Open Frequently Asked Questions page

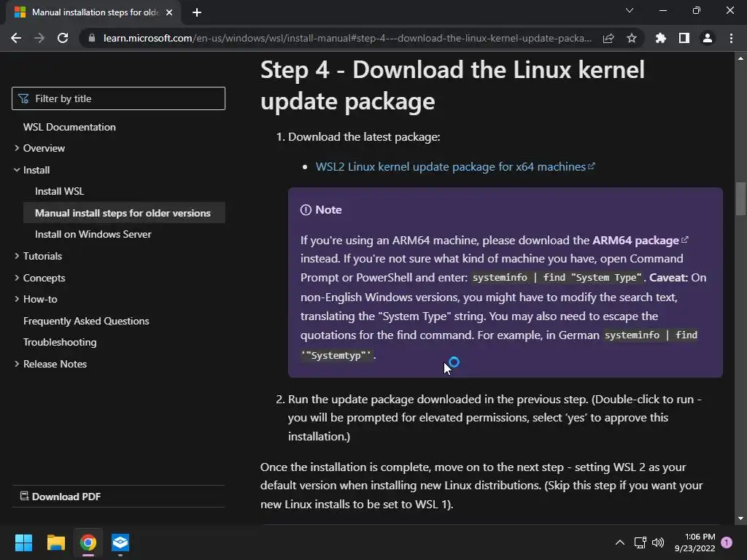[86, 321]
